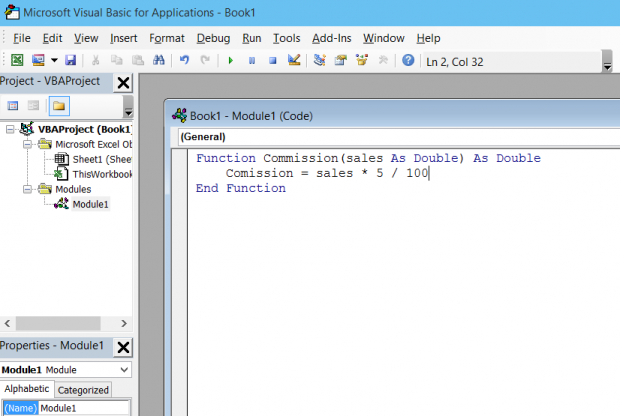Click the Book1 - Module1 (Code) window icon

click(x=180, y=115)
